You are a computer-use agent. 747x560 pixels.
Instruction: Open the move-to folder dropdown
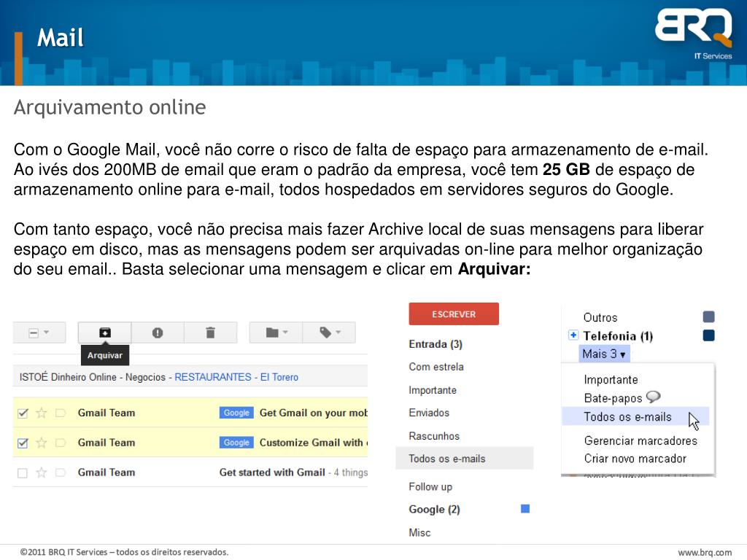pos(276,332)
